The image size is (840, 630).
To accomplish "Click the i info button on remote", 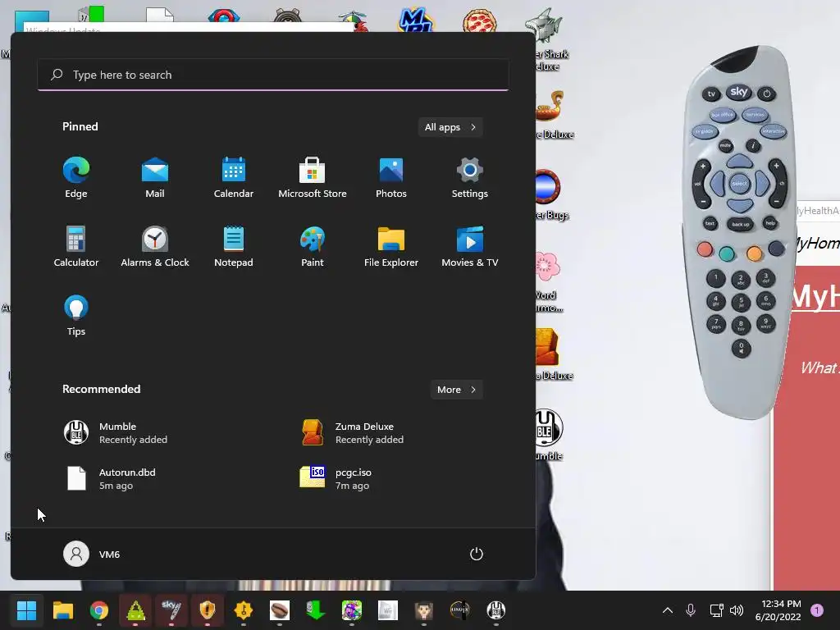I will (753, 145).
